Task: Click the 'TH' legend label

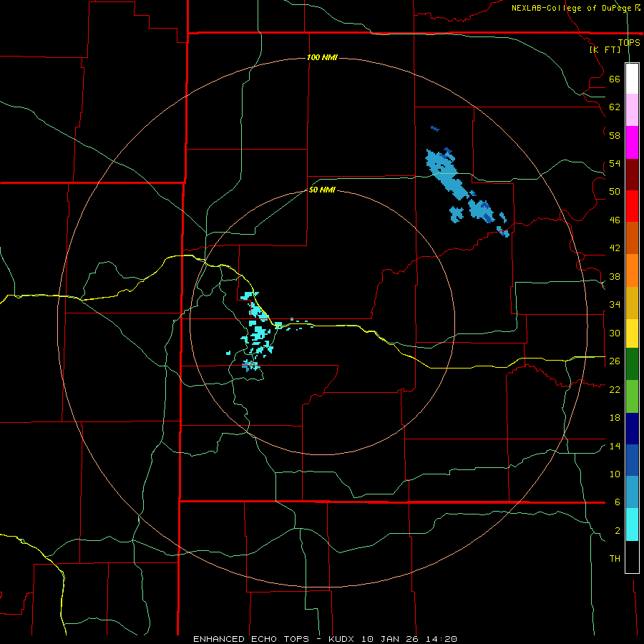Action: point(615,559)
